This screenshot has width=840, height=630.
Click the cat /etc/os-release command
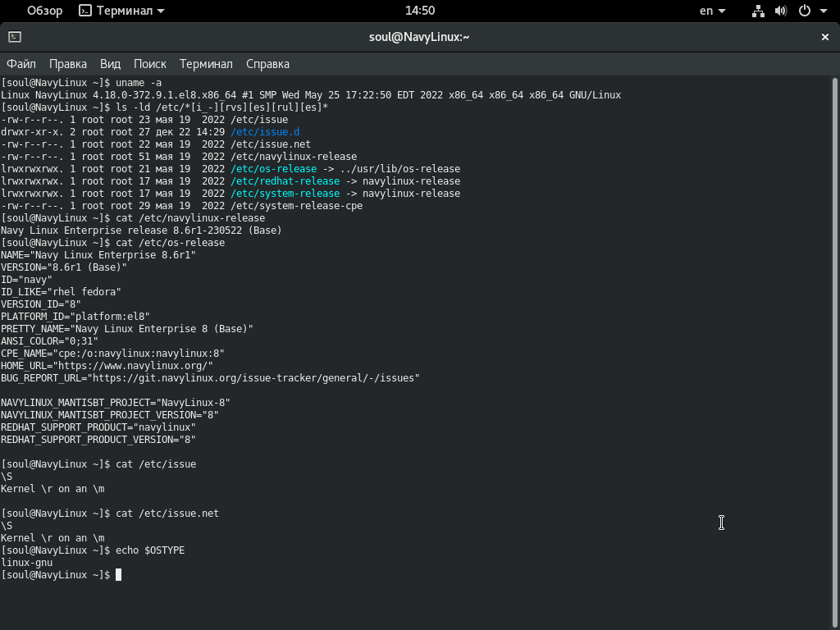(x=171, y=243)
